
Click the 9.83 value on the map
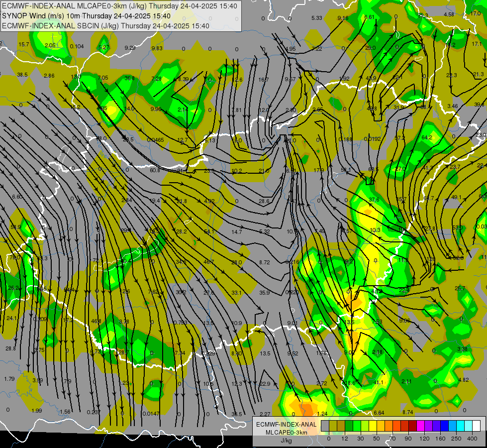pyautogui.click(x=157, y=48)
